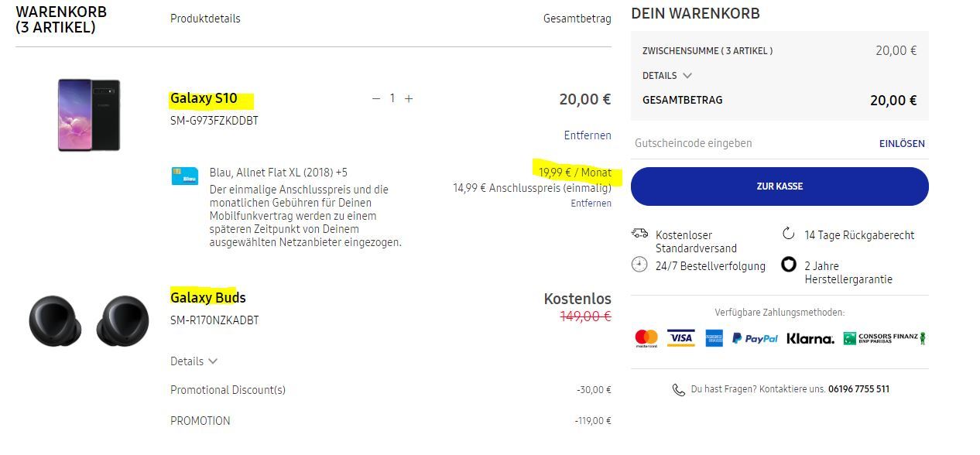
Task: Click the Mastercard payment icon
Action: click(x=646, y=338)
